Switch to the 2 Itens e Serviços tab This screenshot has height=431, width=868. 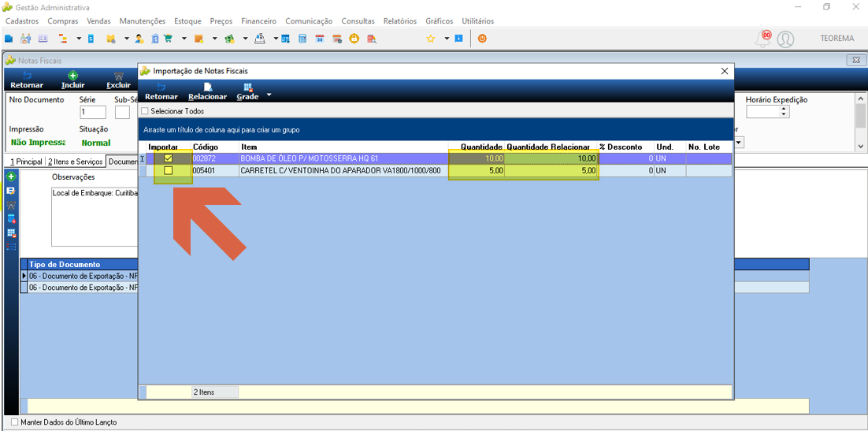(x=76, y=162)
